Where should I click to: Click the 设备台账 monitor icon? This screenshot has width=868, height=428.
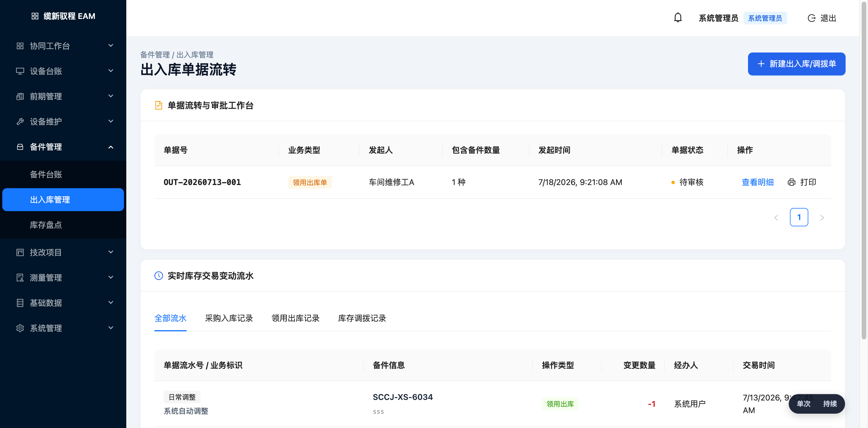click(20, 71)
